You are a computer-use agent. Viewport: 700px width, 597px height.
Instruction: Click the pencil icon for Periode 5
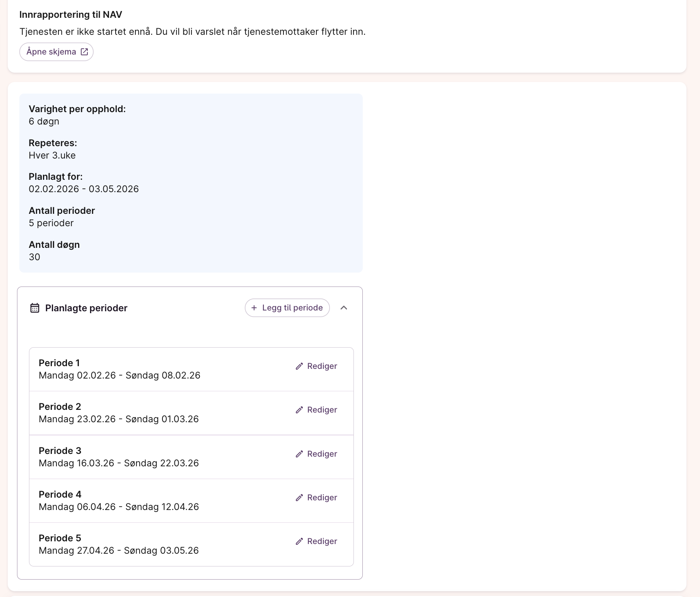299,541
